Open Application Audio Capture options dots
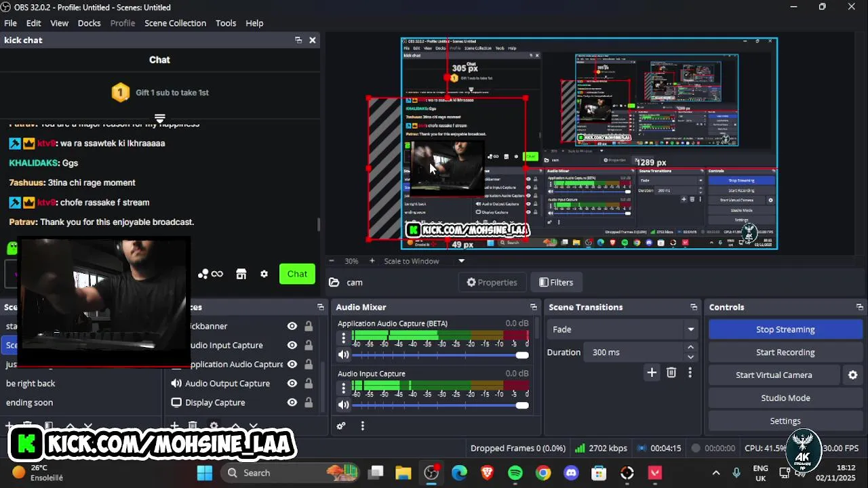Screen dimensions: 868x488 (344, 338)
